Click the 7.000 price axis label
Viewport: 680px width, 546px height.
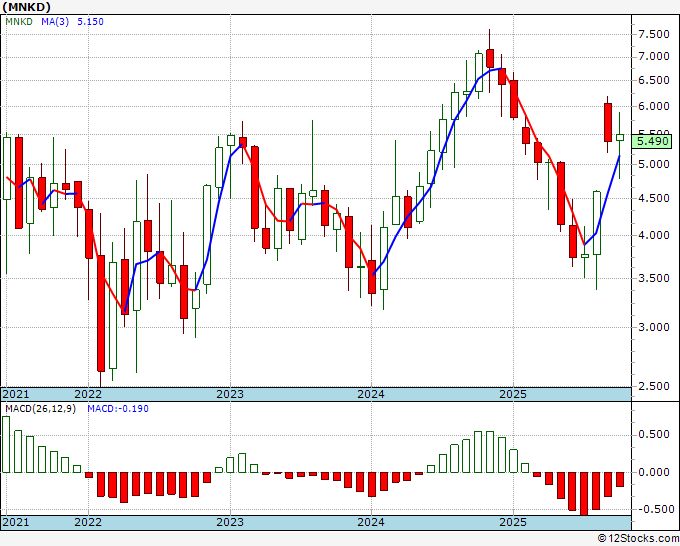pos(654,56)
